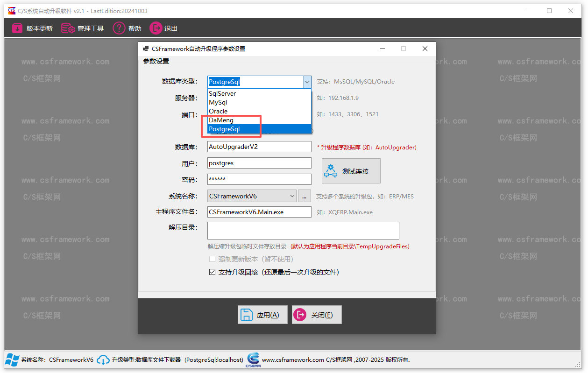Screen dimensions: 588x373
Task: Collapse the 数据库类型 dropdown arrow
Action: (x=307, y=82)
